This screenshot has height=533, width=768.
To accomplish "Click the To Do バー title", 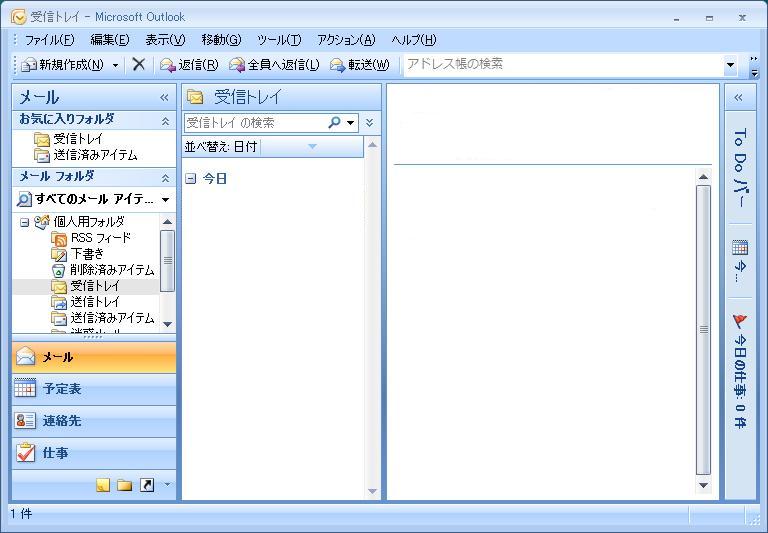I will click(741, 168).
